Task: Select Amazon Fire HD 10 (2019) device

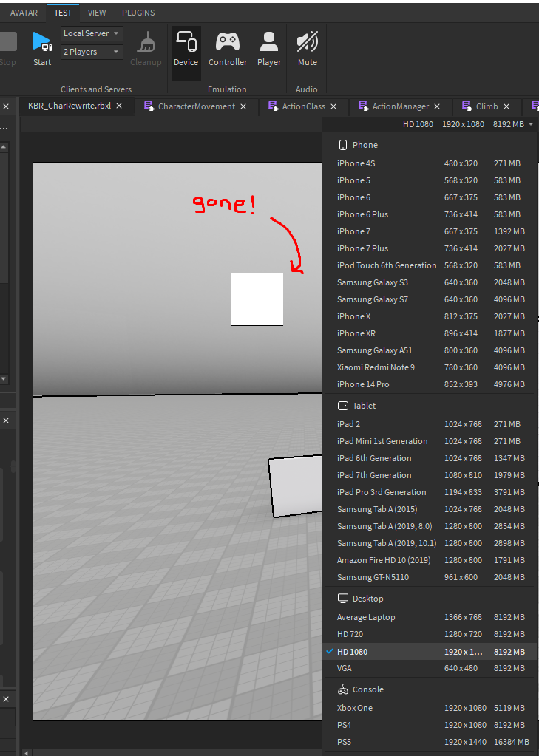Action: coord(430,559)
